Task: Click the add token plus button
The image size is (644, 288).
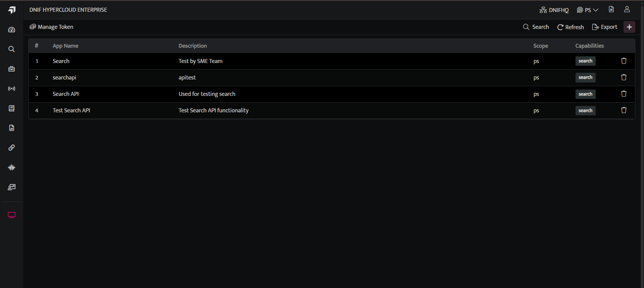Action: coord(629,27)
